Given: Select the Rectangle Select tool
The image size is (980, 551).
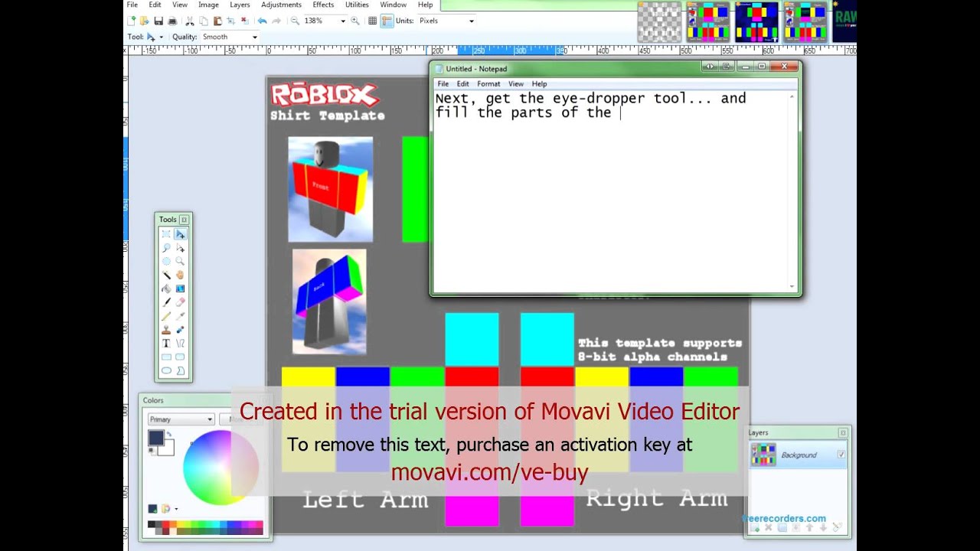Looking at the screenshot, I should (166, 234).
